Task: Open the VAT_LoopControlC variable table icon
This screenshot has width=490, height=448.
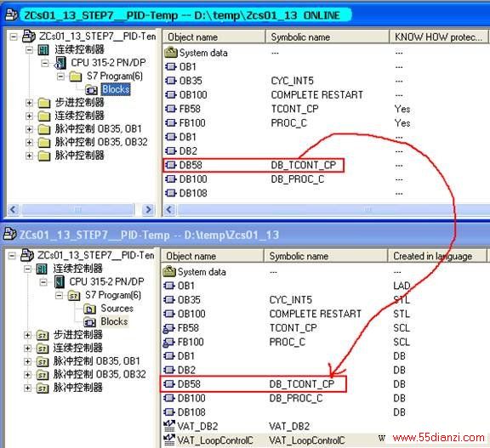Action: point(169,439)
